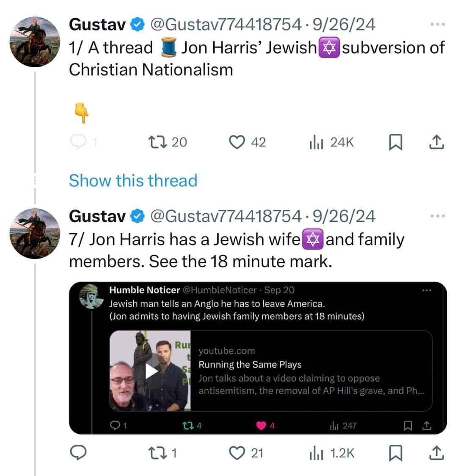Open Gustav's profile avatar on second tweet
This screenshot has width=457, height=476.
(35, 234)
